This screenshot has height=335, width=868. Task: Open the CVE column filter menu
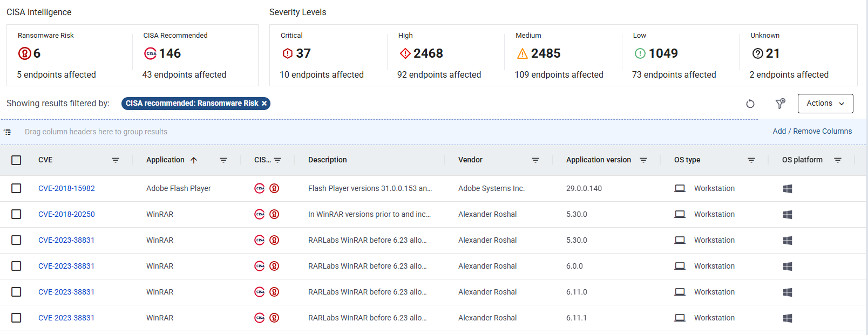(116, 160)
